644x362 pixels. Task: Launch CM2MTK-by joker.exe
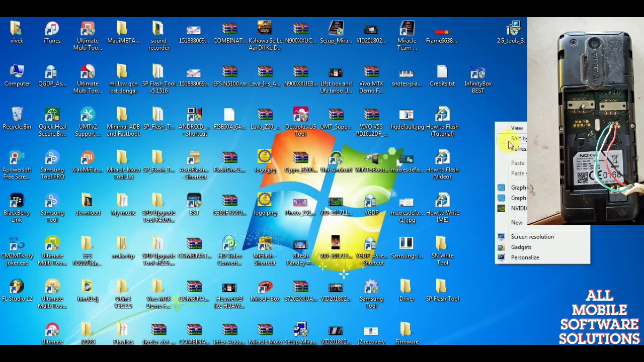[17, 251]
